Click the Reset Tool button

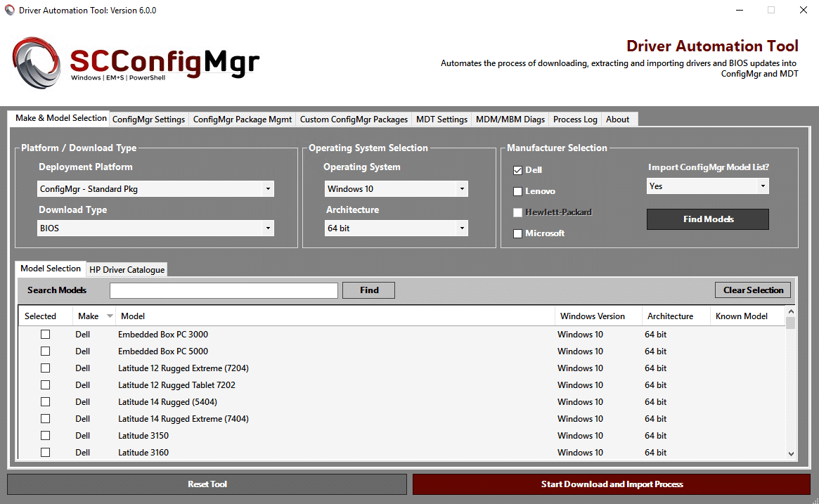(x=207, y=484)
